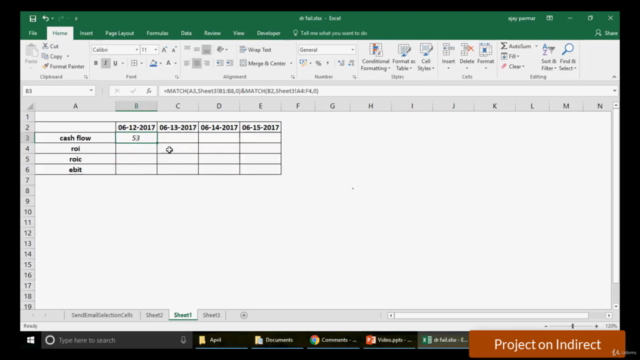640x360 pixels.
Task: Open the File tab
Action: pyautogui.click(x=33, y=33)
